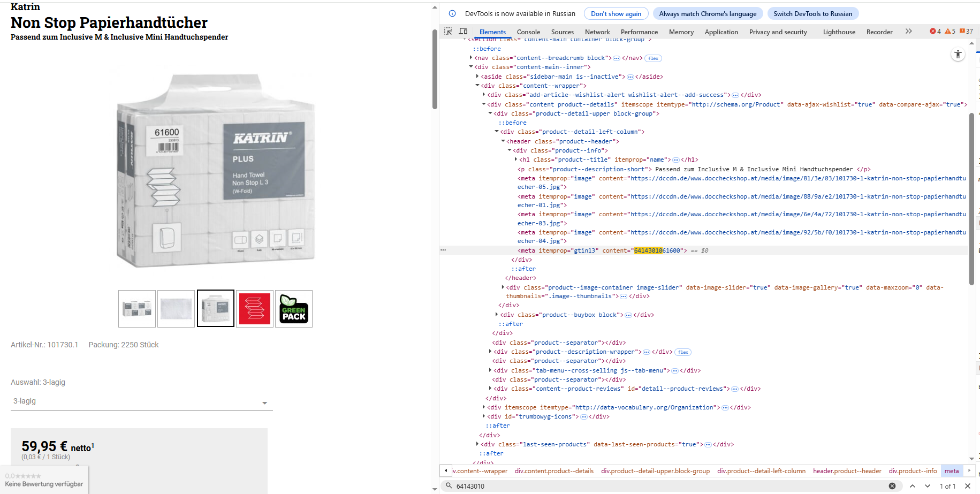Image resolution: width=980 pixels, height=494 pixels.
Task: Click the meta itemprop gtin13 line
Action: click(x=602, y=250)
